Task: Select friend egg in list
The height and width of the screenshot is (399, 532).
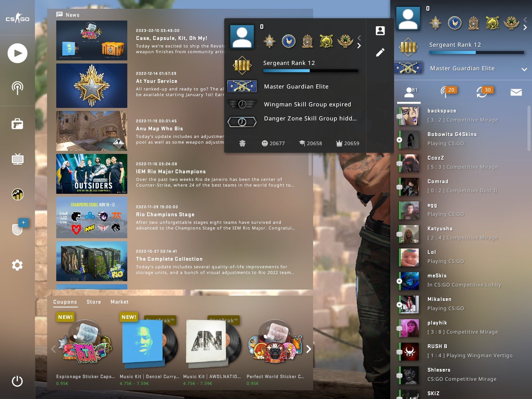Action: tap(461, 210)
